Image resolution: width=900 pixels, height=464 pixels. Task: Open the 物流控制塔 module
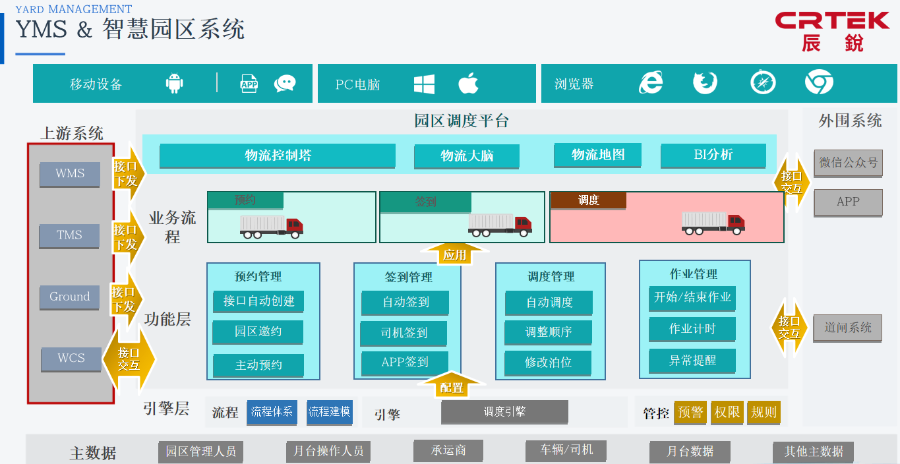click(277, 156)
